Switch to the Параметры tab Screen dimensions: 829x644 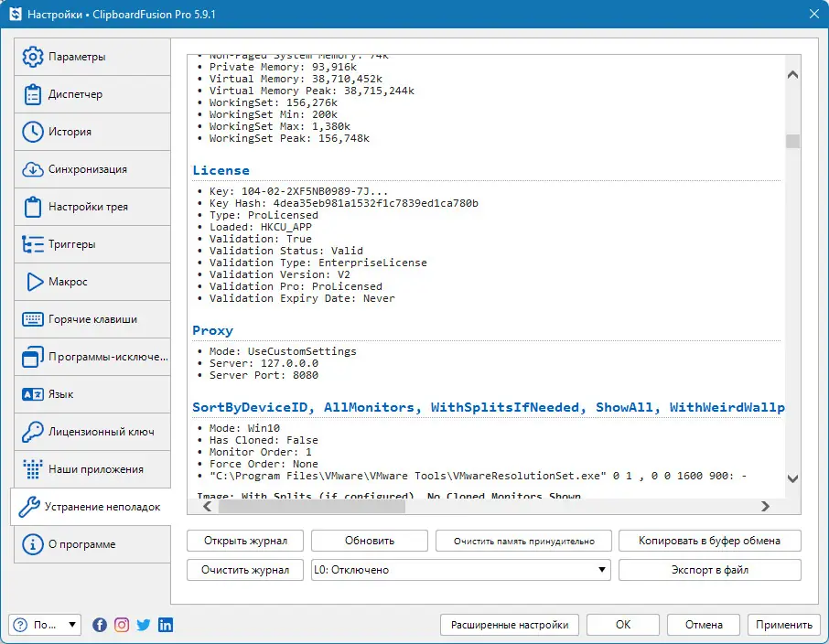coord(92,57)
